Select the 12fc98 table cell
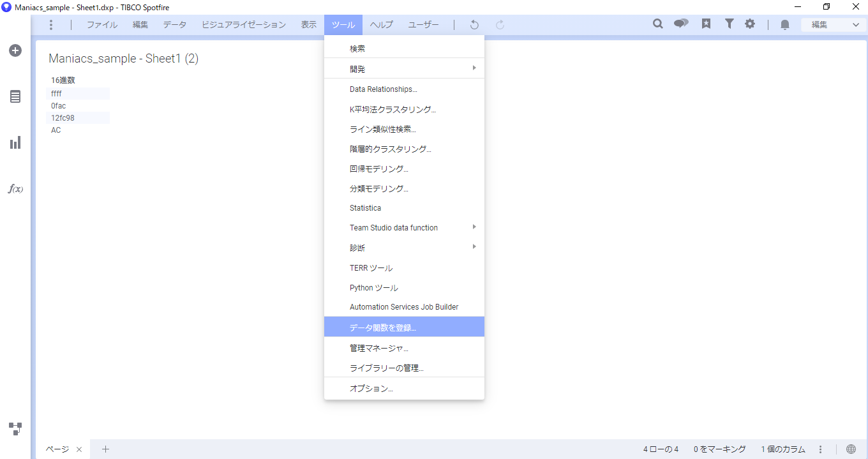This screenshot has width=868, height=459. pos(79,117)
